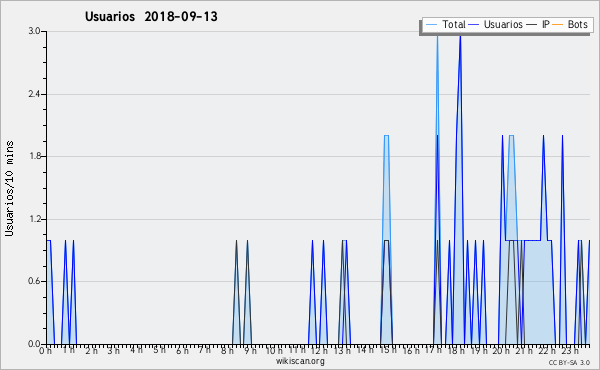
Task: Click the '17 h' x-axis label
Action: [433, 350]
